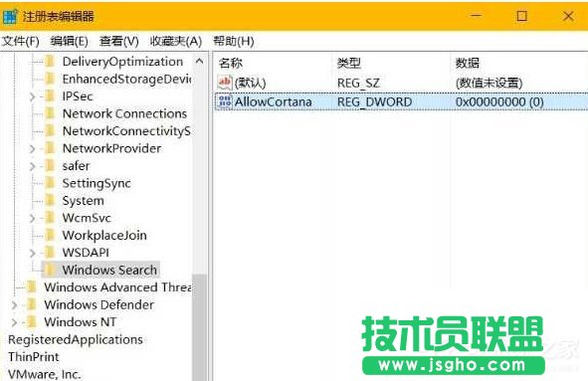Image resolution: width=588 pixels, height=381 pixels.
Task: Select the Windows Defender key
Action: pyautogui.click(x=99, y=304)
